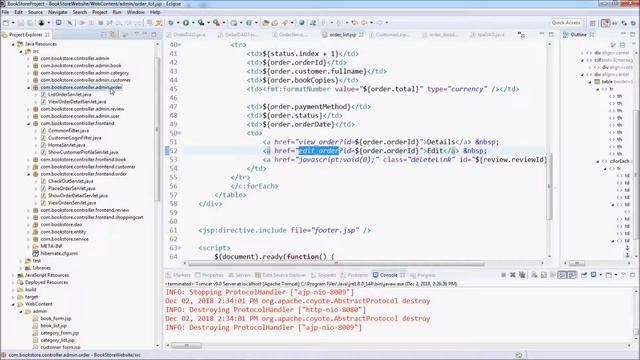
Task: Collapse com.bookstore.controller.frontend package
Action: 29,124
